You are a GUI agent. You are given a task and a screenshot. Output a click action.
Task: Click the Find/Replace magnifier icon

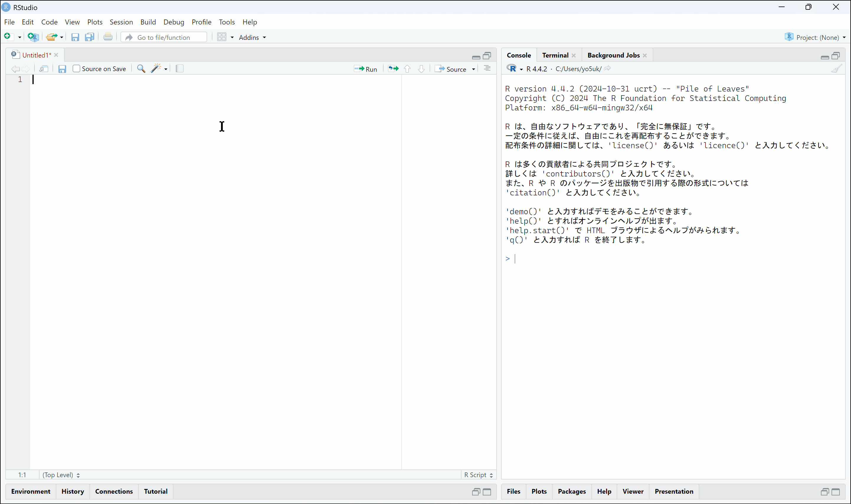tap(141, 69)
